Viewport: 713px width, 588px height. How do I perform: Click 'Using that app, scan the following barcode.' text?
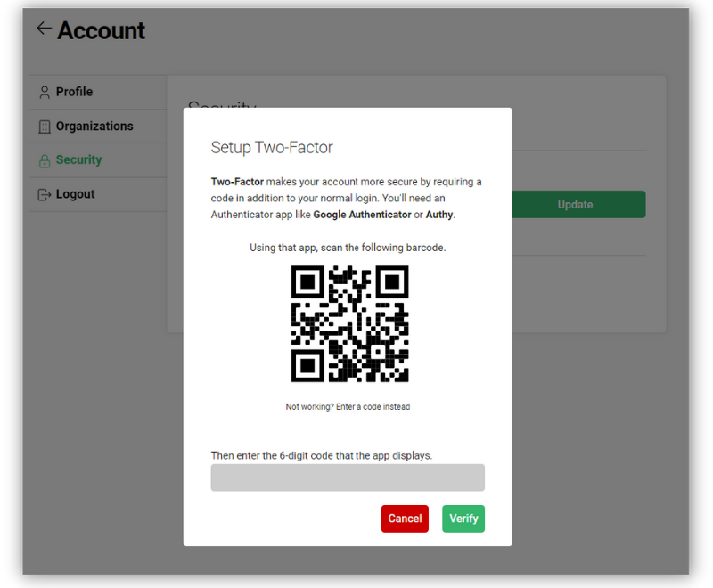click(x=348, y=248)
